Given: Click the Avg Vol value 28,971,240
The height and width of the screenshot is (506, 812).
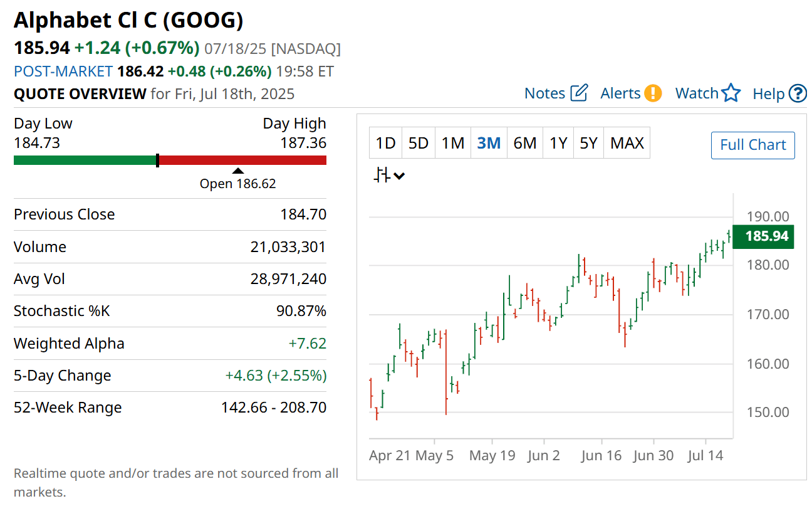Looking at the screenshot, I should click(288, 279).
